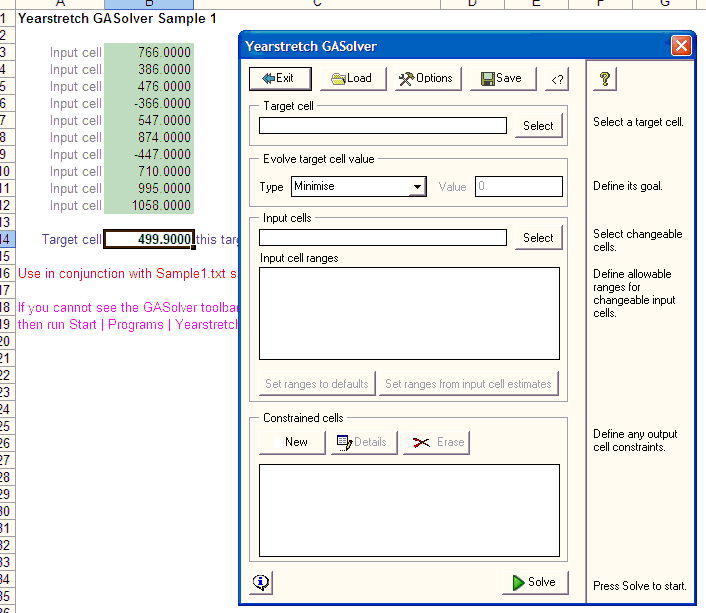This screenshot has width=706, height=613.
Task: Click inside the Input cell ranges list
Action: point(409,313)
